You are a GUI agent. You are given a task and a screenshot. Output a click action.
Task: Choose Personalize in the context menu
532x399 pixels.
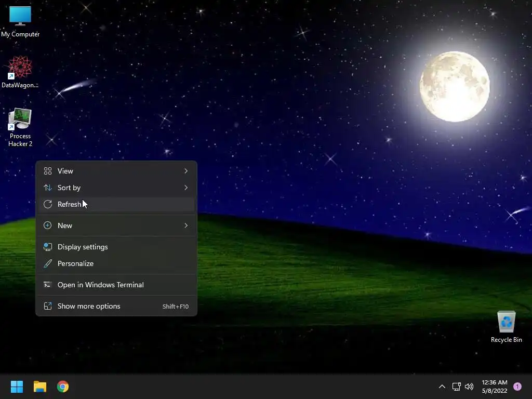116,263
